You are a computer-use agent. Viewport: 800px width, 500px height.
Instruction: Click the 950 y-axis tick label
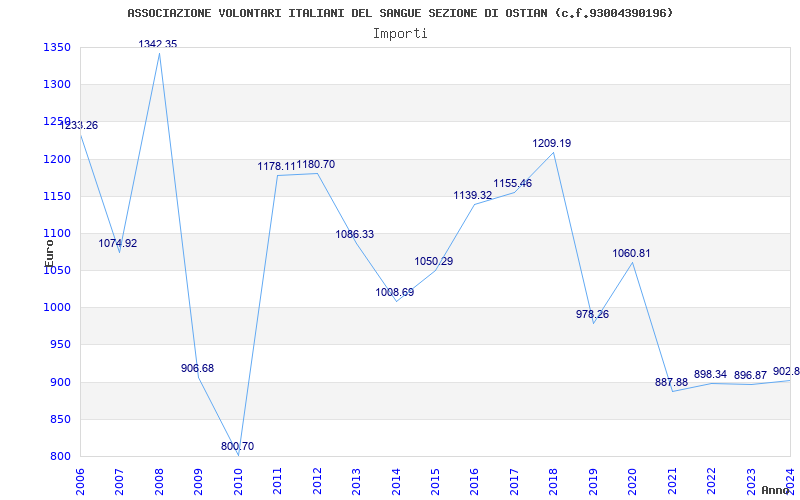(60, 345)
